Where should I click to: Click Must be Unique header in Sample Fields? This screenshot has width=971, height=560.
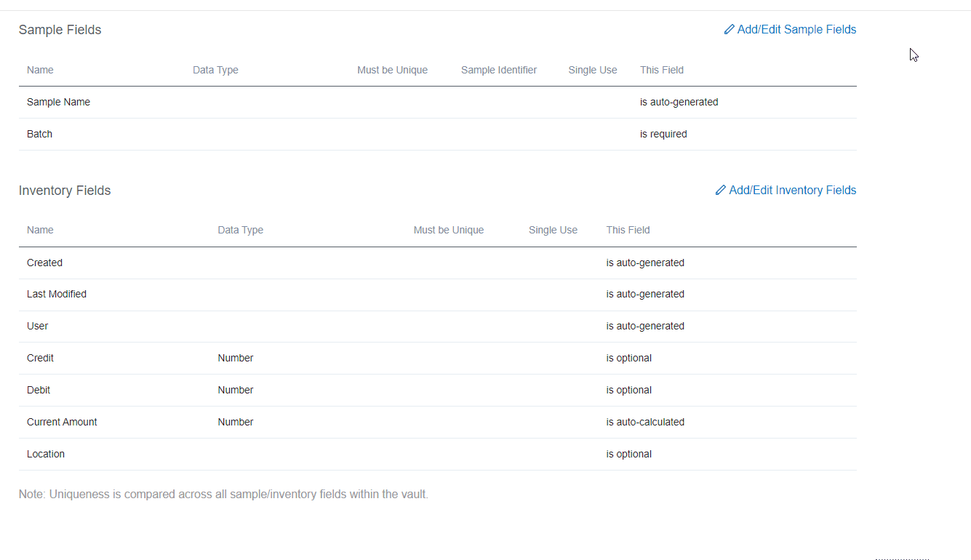392,70
